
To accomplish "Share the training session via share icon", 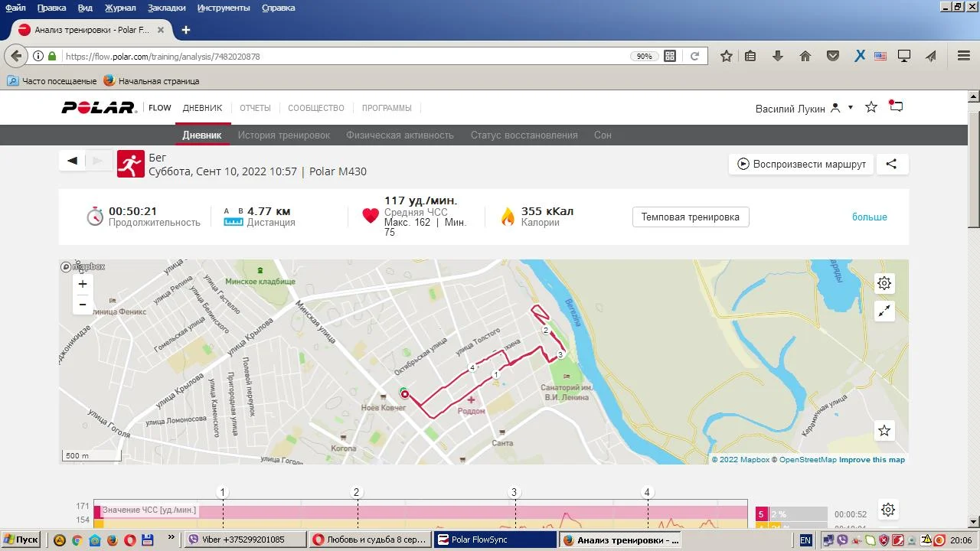I will tap(891, 164).
